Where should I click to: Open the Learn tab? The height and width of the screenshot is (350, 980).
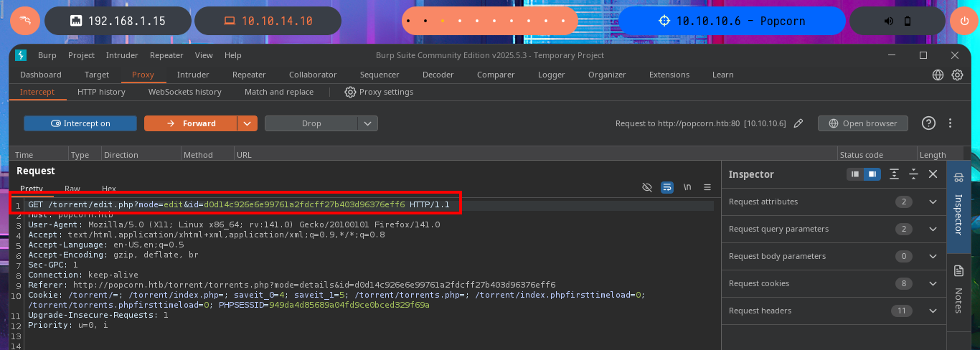pos(723,75)
